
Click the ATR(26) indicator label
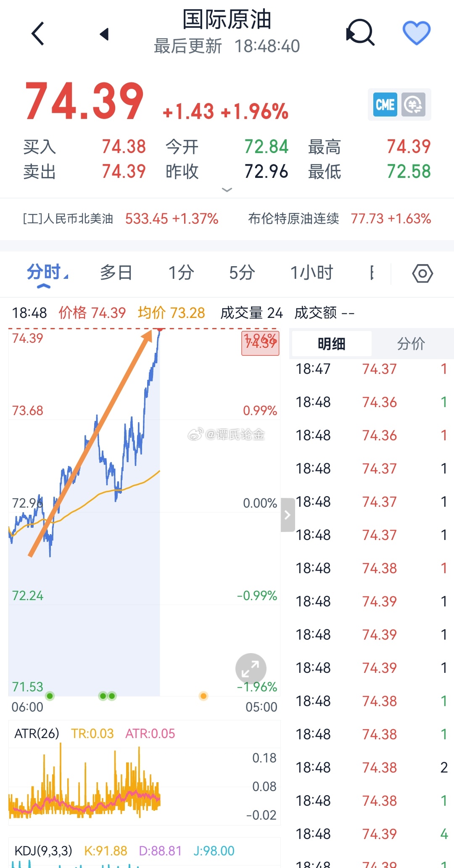click(x=37, y=733)
